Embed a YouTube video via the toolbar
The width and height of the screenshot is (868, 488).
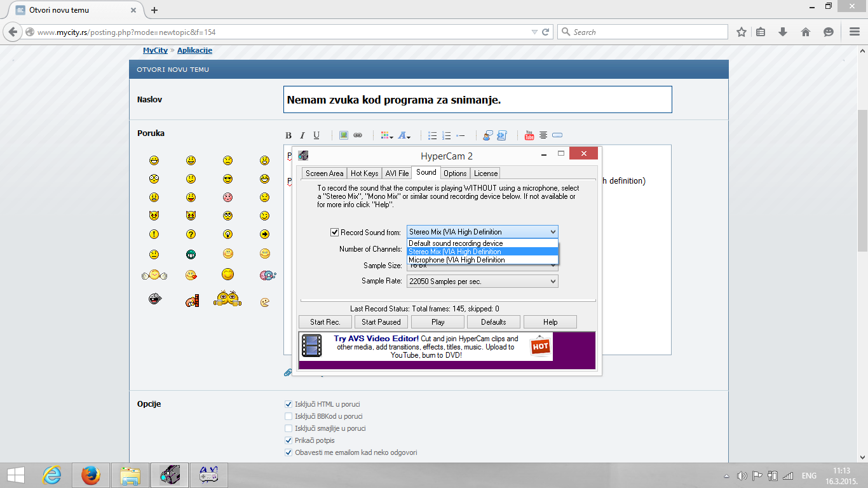tap(529, 135)
